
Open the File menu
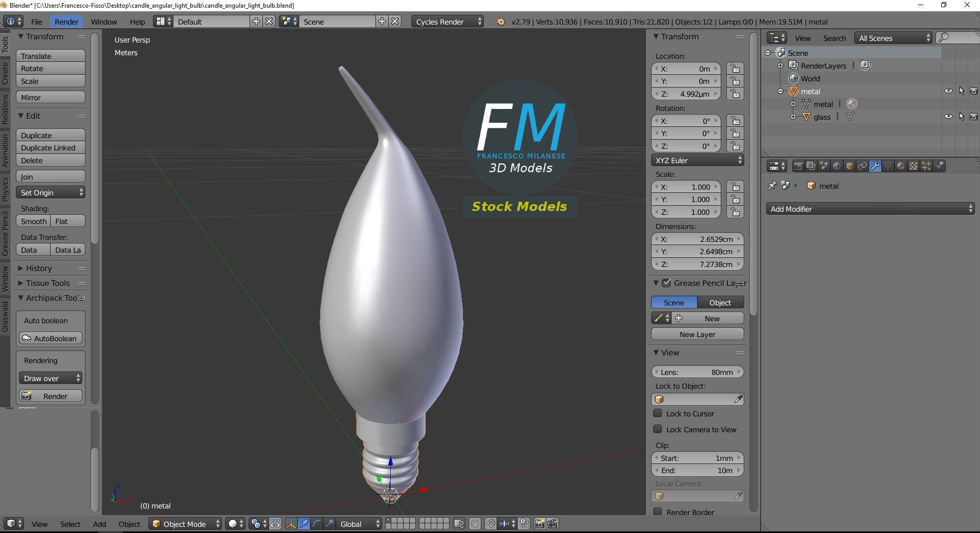tap(36, 21)
